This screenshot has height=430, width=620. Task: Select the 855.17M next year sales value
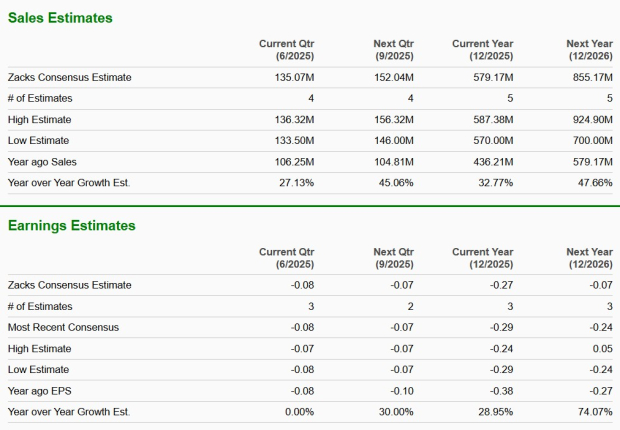[591, 77]
